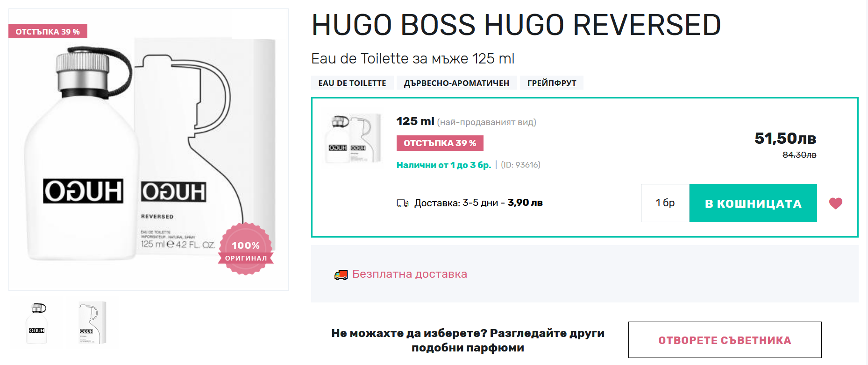Click the ОТВОРЕТЕ СЪВЕТНИКА button

(725, 340)
